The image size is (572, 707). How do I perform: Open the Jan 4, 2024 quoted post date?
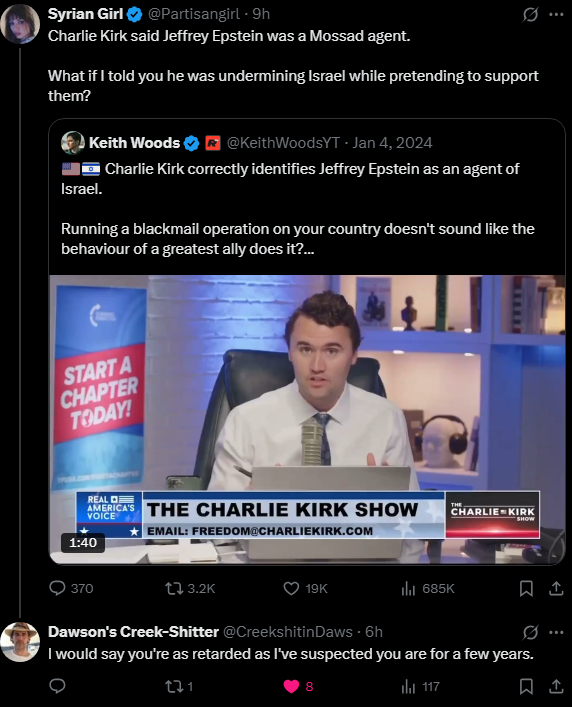click(392, 143)
